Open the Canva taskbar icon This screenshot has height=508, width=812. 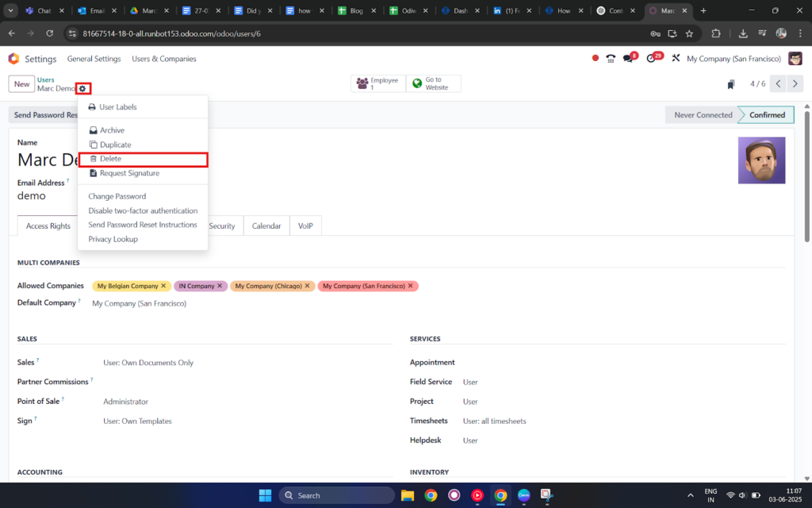point(523,495)
